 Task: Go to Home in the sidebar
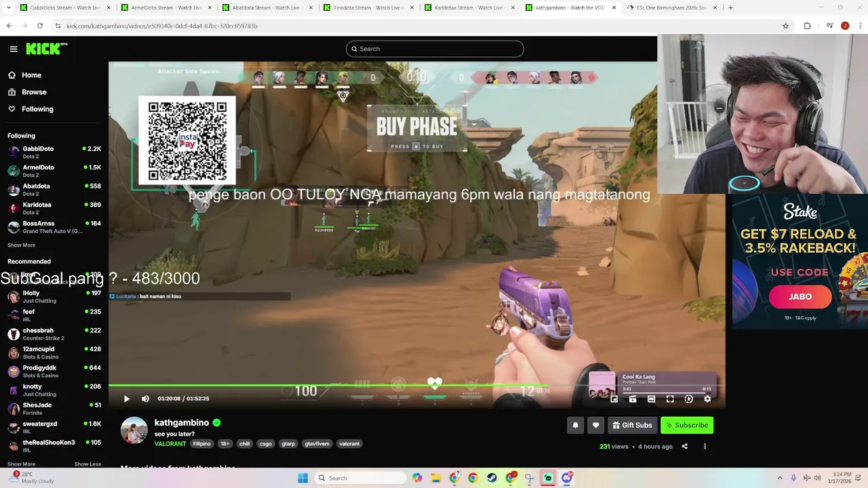[x=31, y=75]
